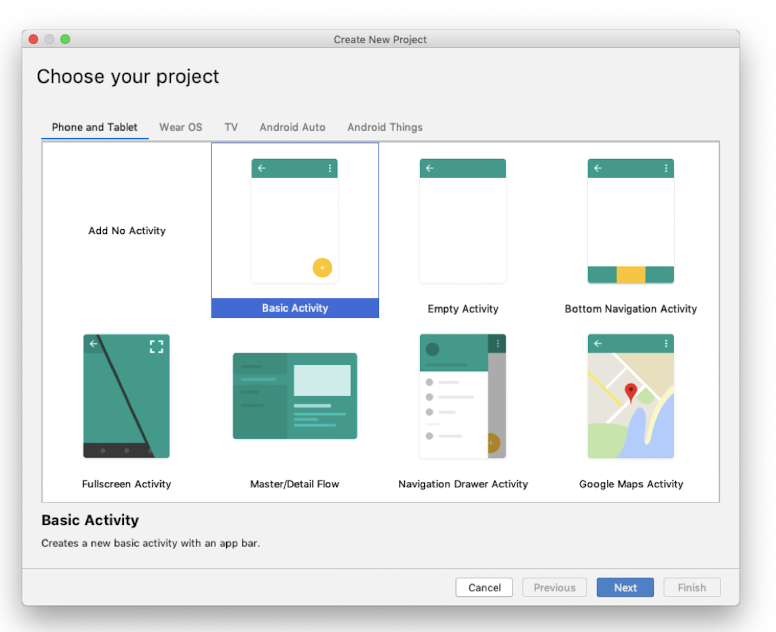Click the Navigation Drawer Activity label
This screenshot has width=776, height=632.
(463, 484)
